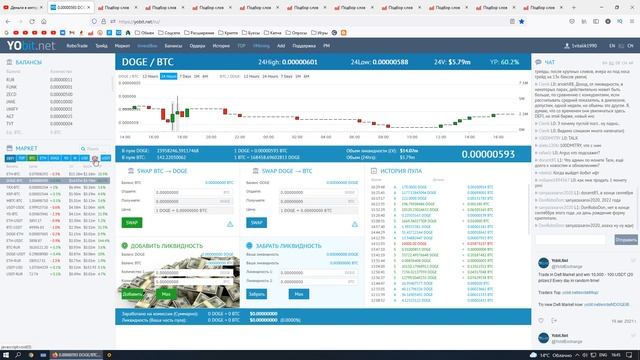This screenshot has height=360, width=640.
Task: Open Поддержка in the top menu
Action: pyautogui.click(x=304, y=46)
